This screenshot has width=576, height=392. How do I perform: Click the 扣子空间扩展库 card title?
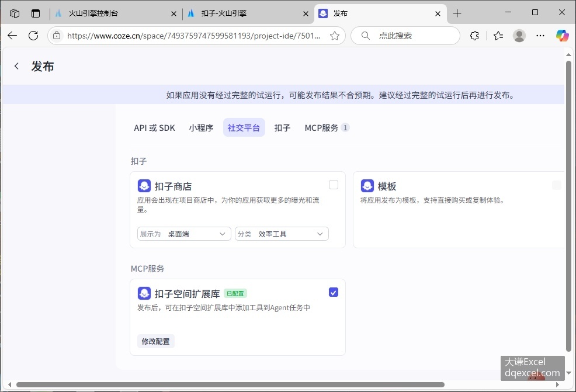point(187,293)
